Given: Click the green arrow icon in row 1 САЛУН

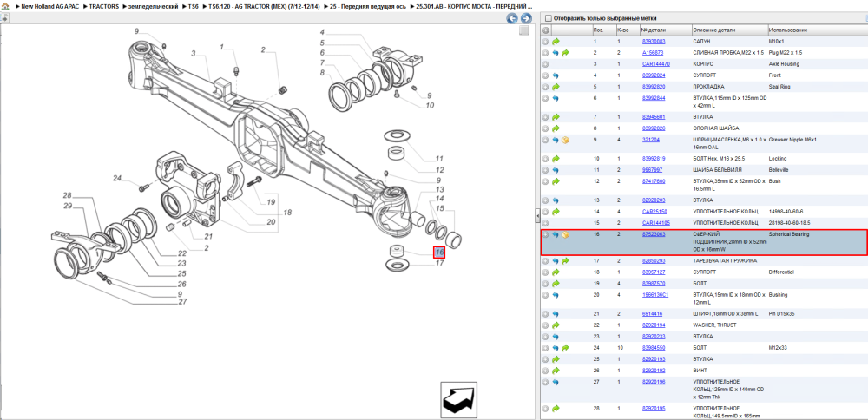Looking at the screenshot, I should click(x=556, y=42).
